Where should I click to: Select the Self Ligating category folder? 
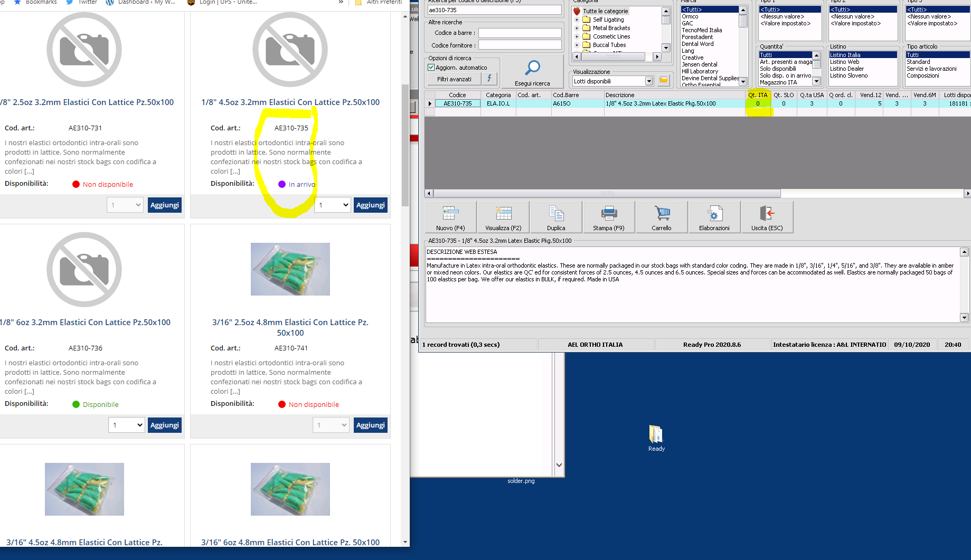[604, 20]
